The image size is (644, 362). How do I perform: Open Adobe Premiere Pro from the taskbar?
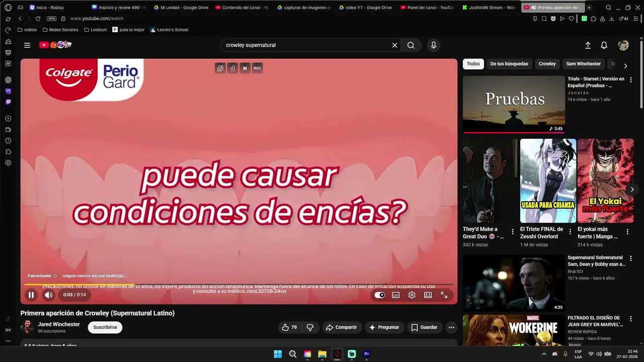[367, 354]
